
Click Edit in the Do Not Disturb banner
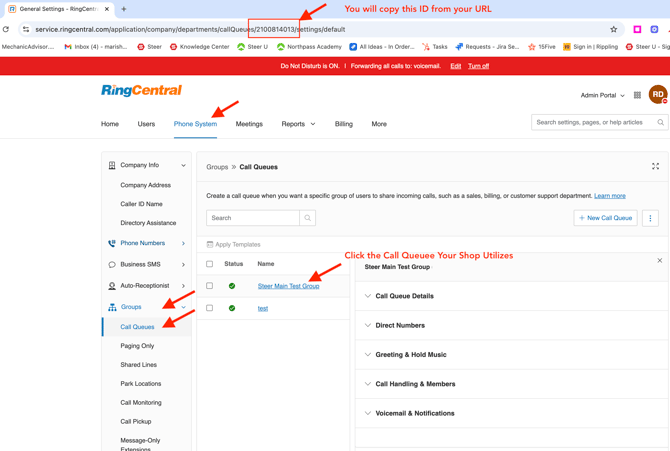(x=455, y=66)
